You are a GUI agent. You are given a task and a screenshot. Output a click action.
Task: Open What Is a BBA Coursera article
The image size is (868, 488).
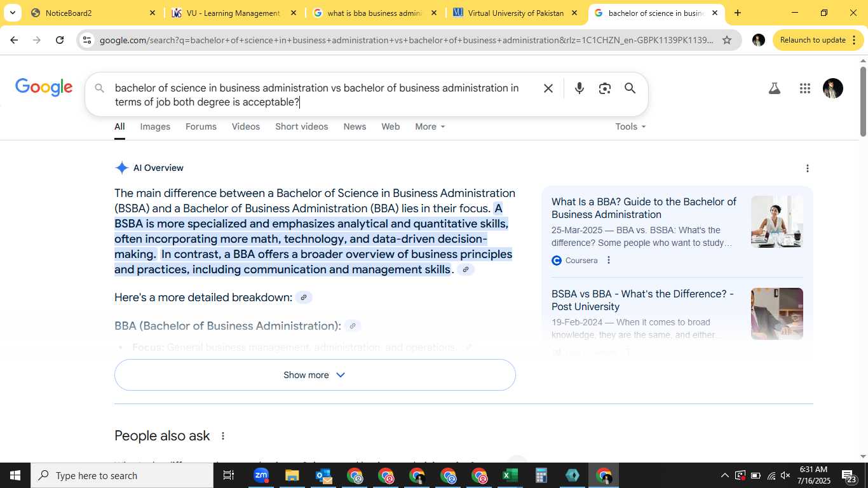click(644, 208)
